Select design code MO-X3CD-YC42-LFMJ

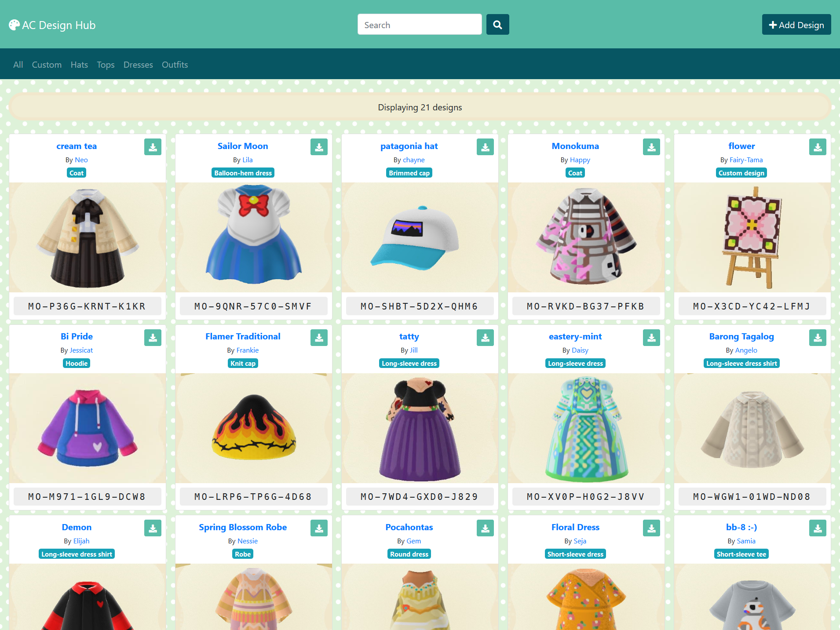click(x=752, y=306)
